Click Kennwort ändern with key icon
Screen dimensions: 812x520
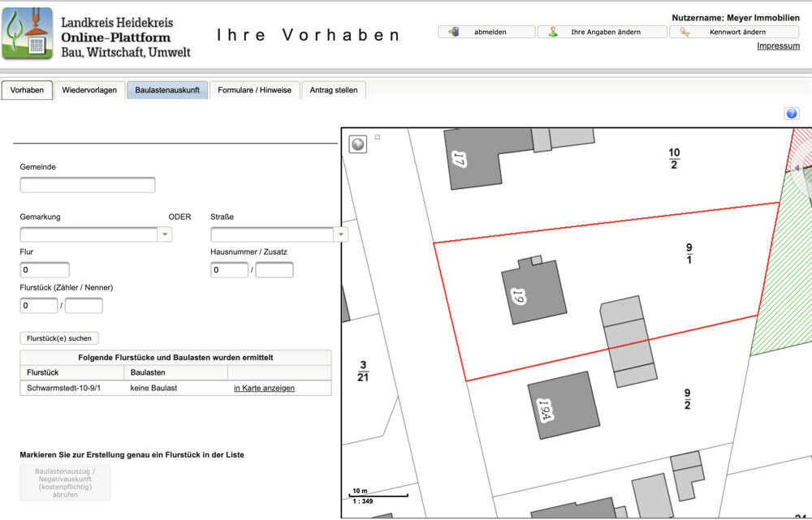pyautogui.click(x=734, y=32)
